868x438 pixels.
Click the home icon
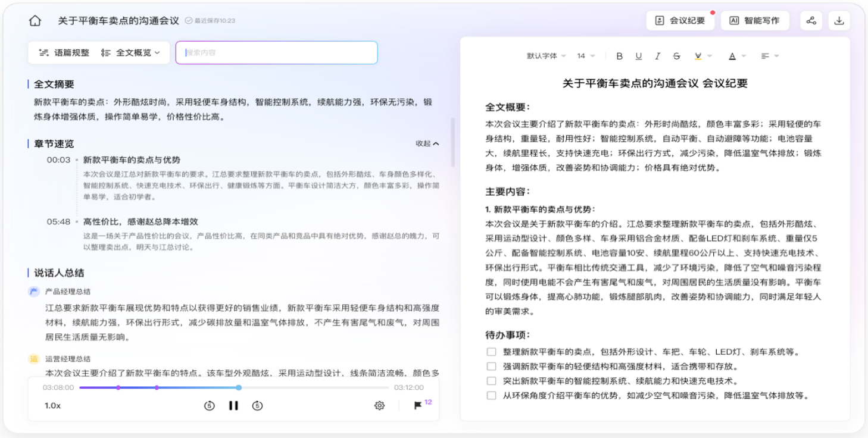point(35,21)
